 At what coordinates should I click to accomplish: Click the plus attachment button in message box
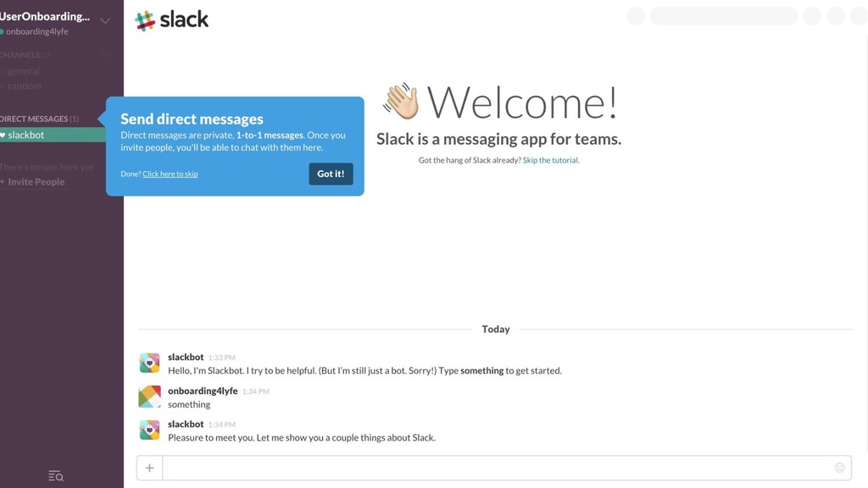click(x=149, y=468)
